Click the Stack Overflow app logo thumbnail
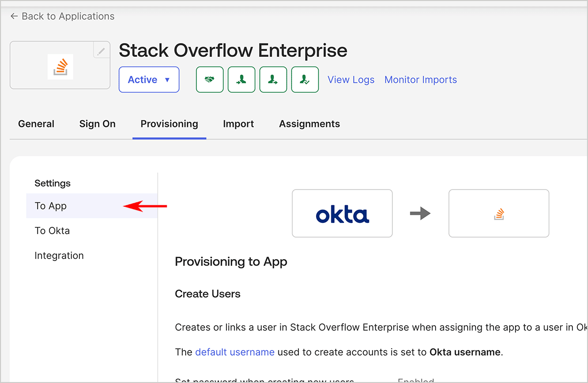588x383 pixels. (x=60, y=66)
